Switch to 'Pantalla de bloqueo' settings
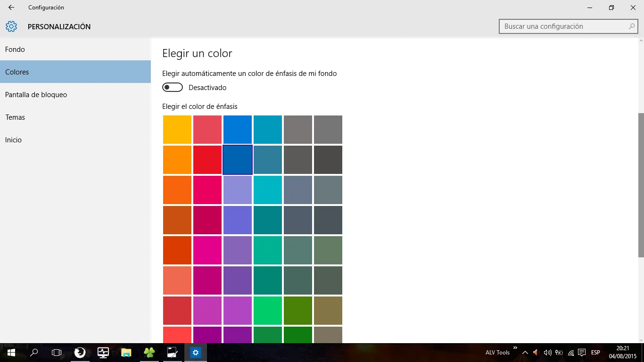The width and height of the screenshot is (644, 362). point(36,94)
